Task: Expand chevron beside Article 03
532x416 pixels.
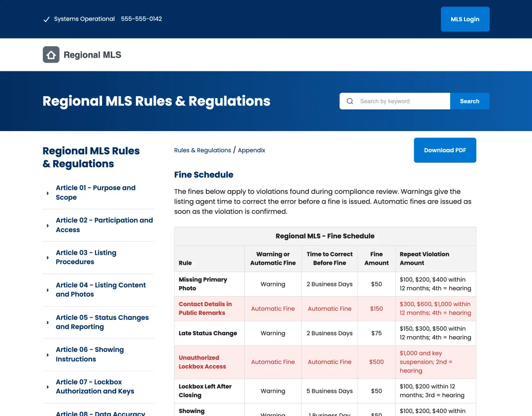Action: [x=47, y=257]
